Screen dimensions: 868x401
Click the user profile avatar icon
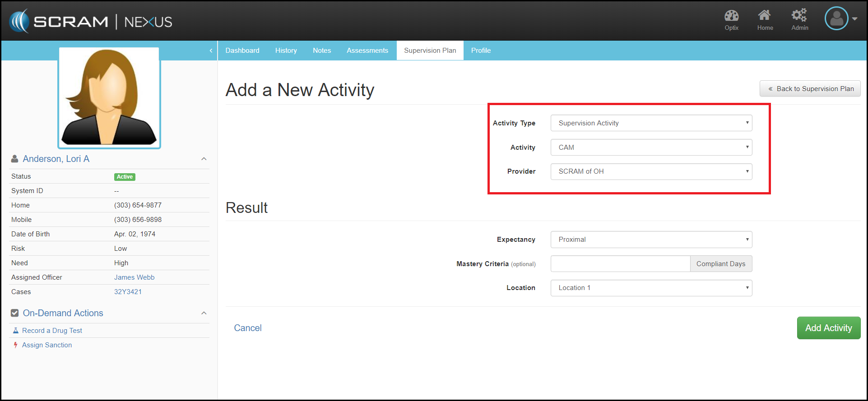coord(836,18)
